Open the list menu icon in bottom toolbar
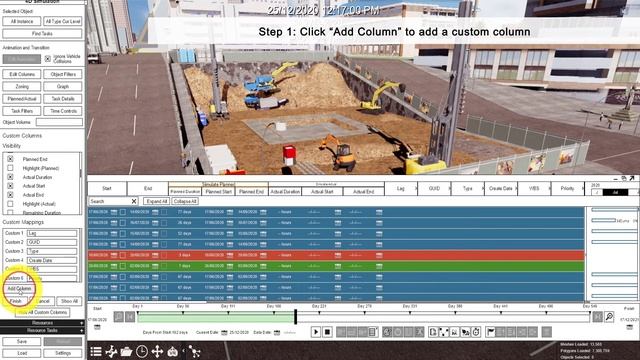The height and width of the screenshot is (360, 640). click(96, 351)
